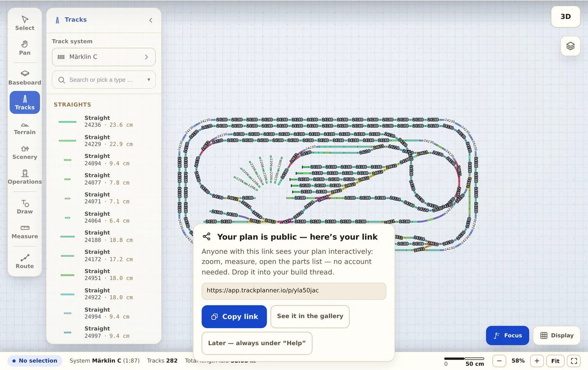This screenshot has height=370, width=588.
Task: Select Straight 24064 6.4 cm track
Action: pyautogui.click(x=104, y=217)
